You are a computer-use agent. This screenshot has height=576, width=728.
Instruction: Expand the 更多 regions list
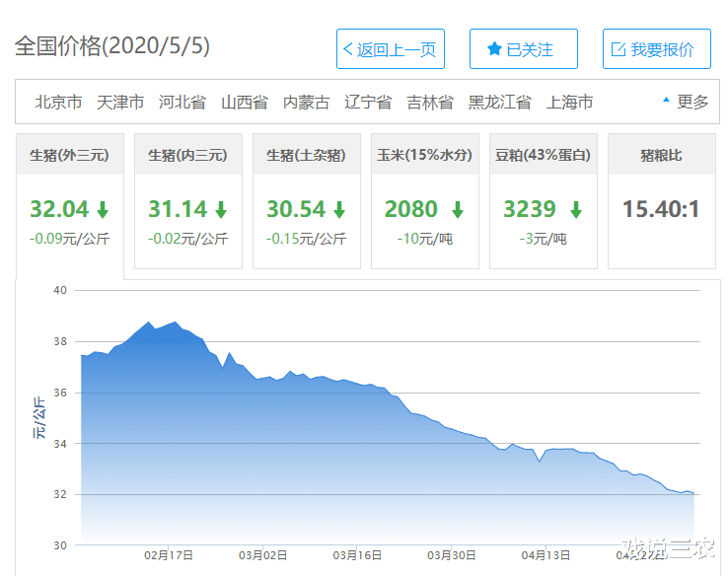686,102
